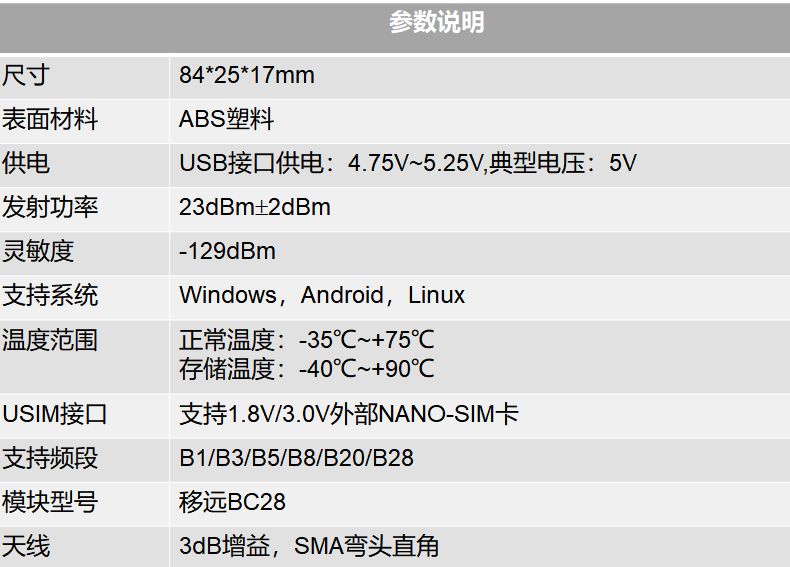Click the ABS塑料 value cell

226,120
